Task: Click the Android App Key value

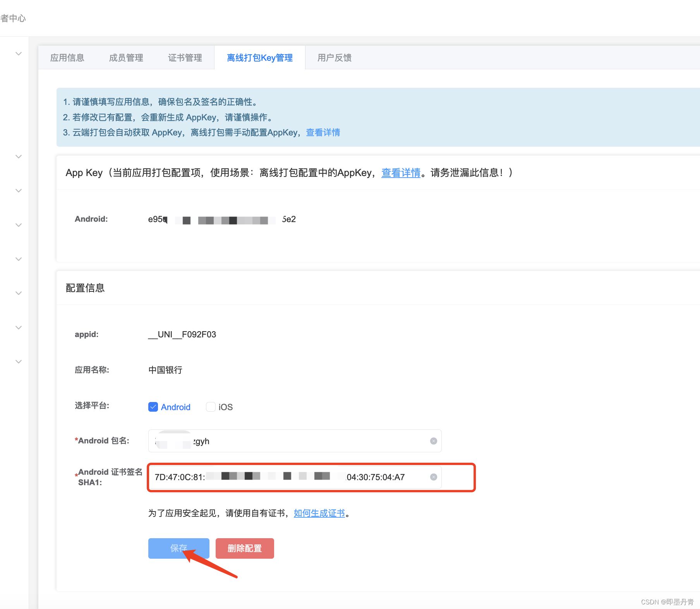Action: [x=222, y=219]
